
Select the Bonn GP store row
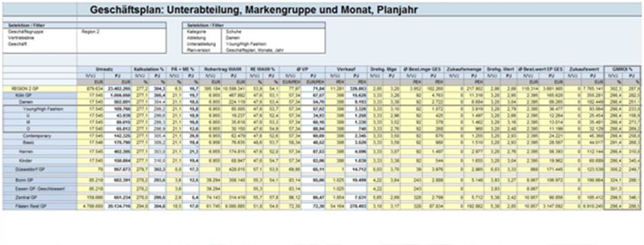(x=23, y=180)
